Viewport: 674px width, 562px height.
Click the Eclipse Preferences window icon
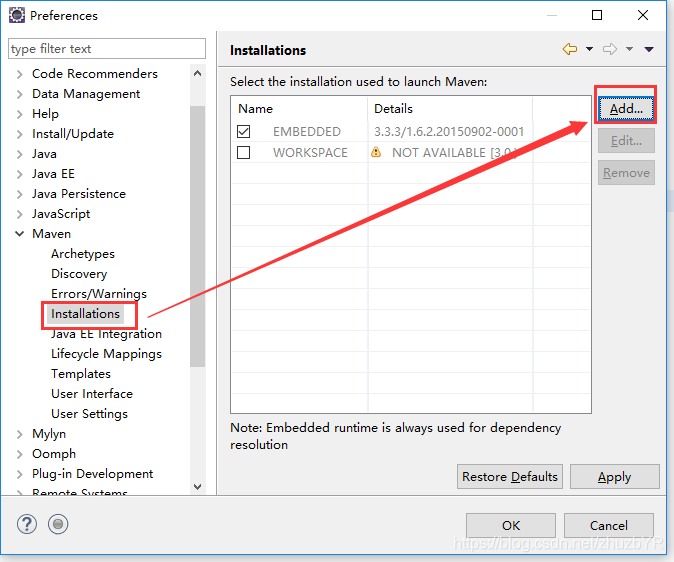click(17, 15)
